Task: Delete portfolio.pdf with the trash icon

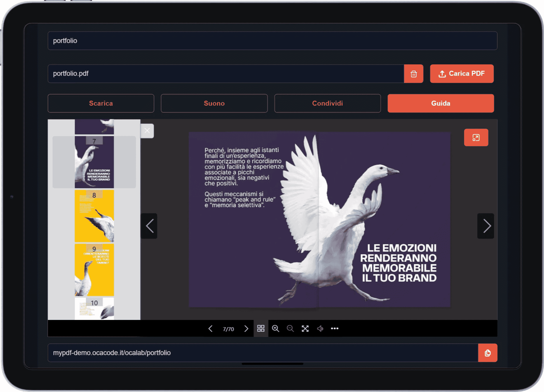Action: [413, 74]
